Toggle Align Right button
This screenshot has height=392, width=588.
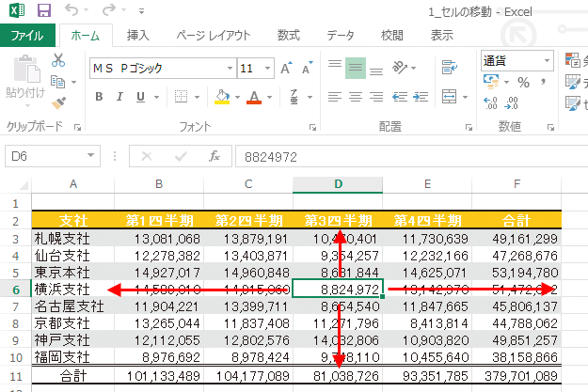tap(376, 97)
